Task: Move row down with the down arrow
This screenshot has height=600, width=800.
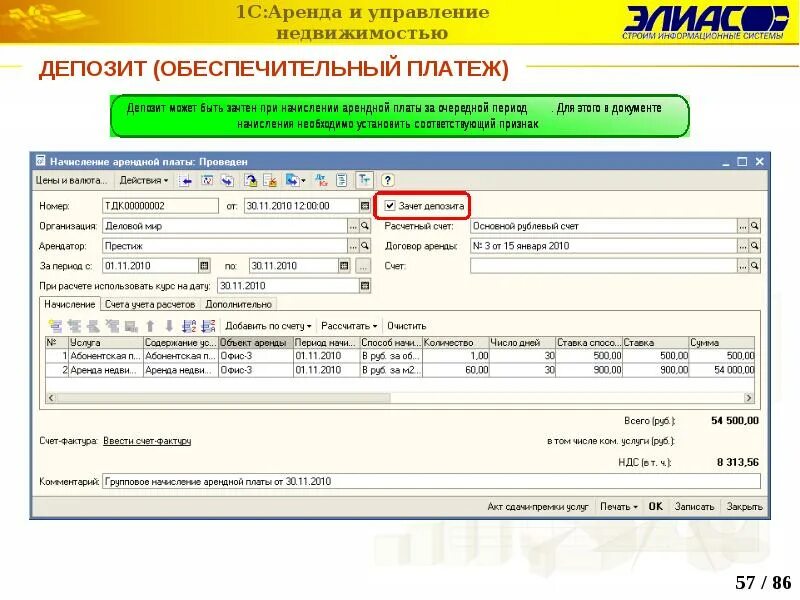Action: click(169, 326)
